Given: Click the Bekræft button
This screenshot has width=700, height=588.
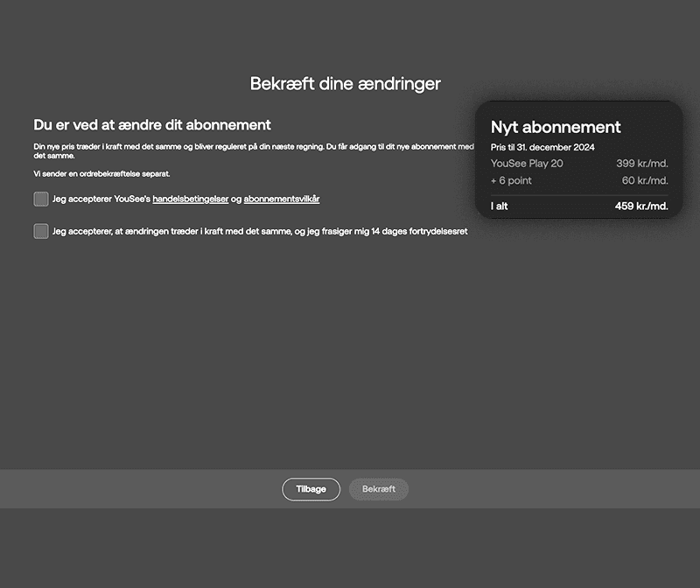Looking at the screenshot, I should (379, 489).
